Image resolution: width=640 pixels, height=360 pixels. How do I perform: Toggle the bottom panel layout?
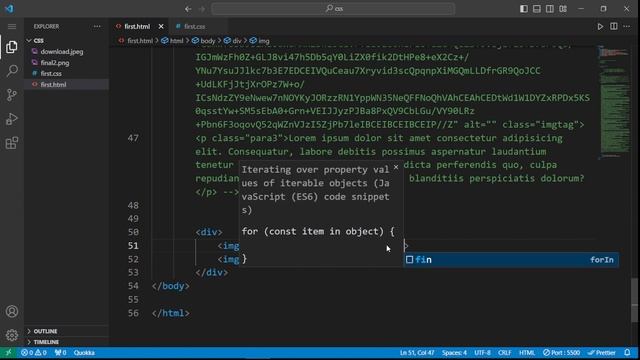[x=537, y=9]
